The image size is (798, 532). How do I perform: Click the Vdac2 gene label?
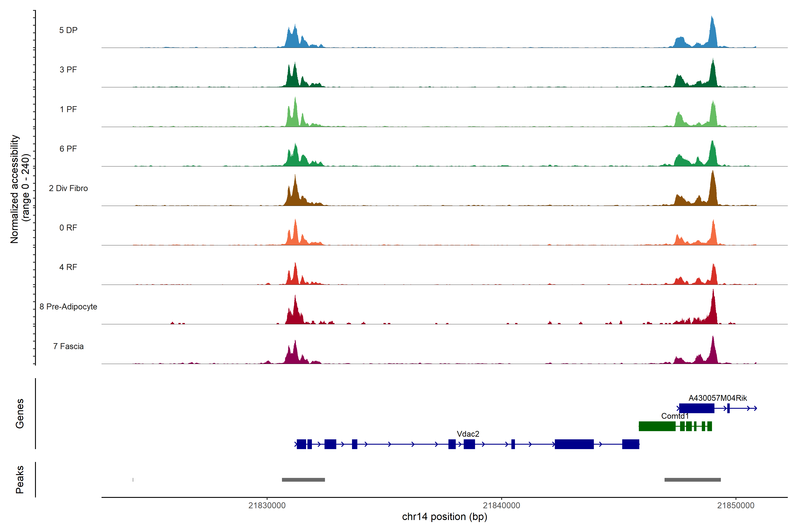pos(468,434)
